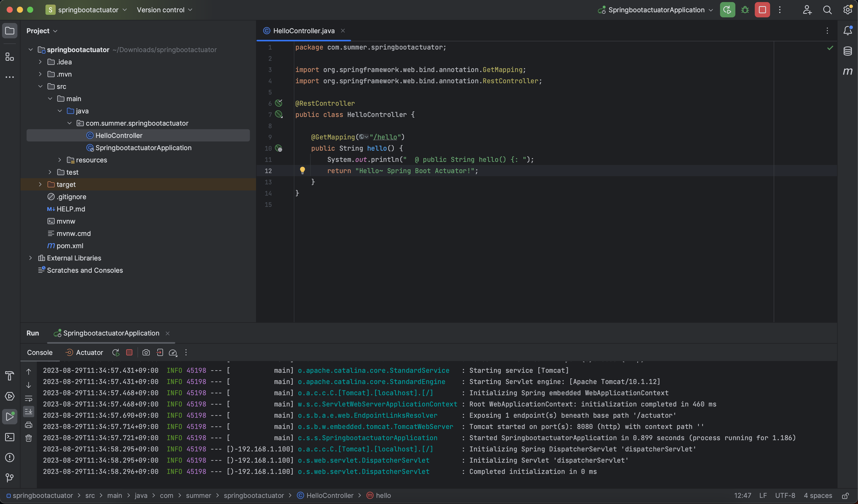
Task: Open the Project view selector dropdown
Action: tap(42, 31)
